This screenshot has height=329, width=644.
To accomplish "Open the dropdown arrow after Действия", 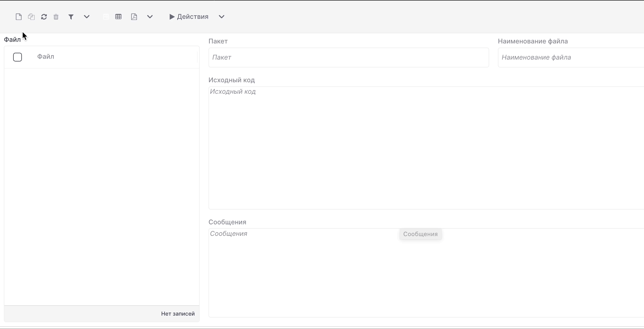I will pyautogui.click(x=222, y=17).
